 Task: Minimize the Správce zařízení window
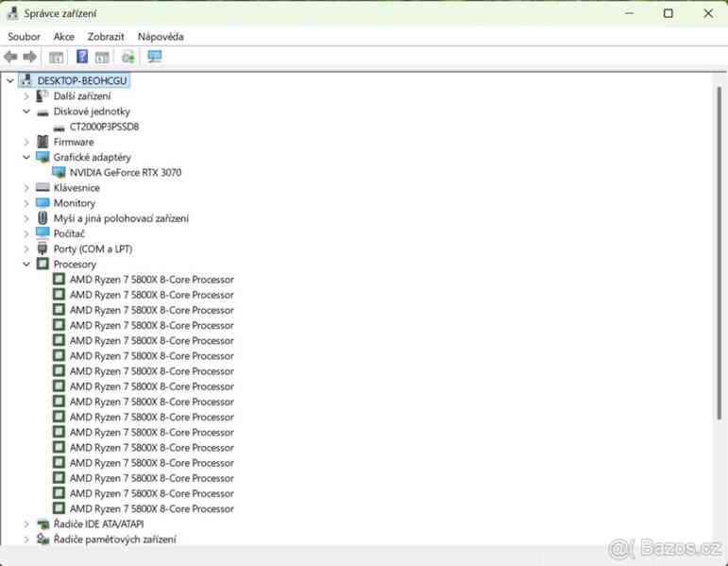tap(629, 13)
